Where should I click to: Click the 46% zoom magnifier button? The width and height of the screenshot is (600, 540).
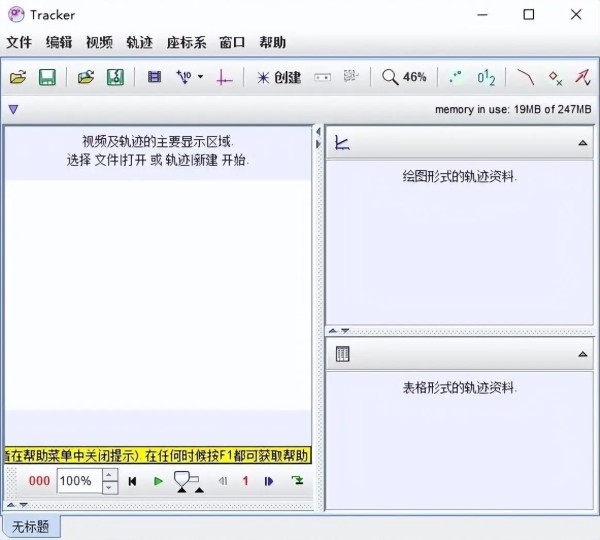click(404, 77)
